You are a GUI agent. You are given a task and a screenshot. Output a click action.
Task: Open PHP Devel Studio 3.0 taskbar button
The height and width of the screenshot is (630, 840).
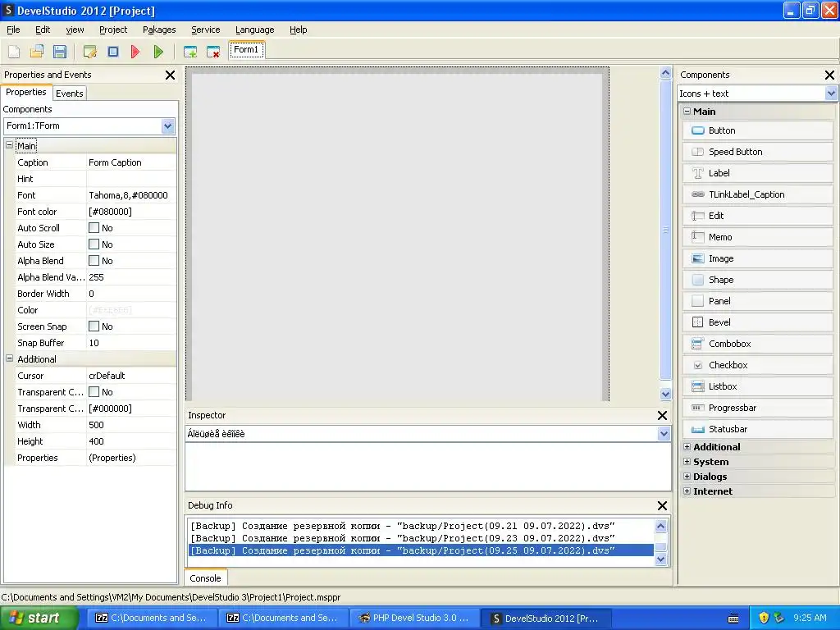(414, 618)
